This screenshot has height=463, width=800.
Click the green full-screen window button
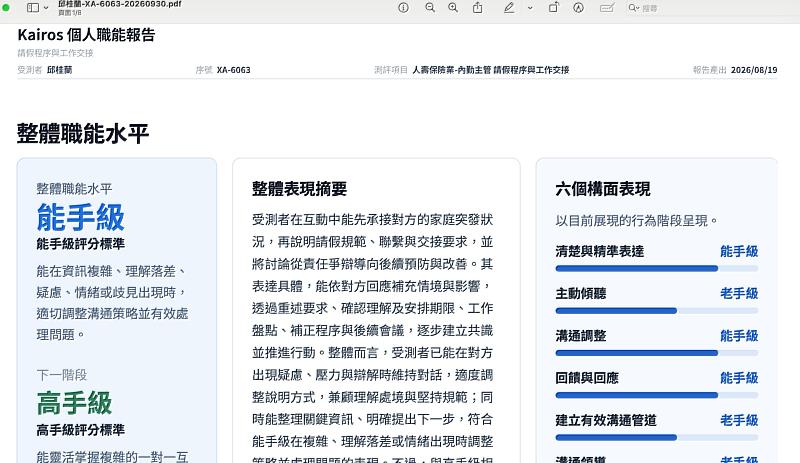point(6,8)
